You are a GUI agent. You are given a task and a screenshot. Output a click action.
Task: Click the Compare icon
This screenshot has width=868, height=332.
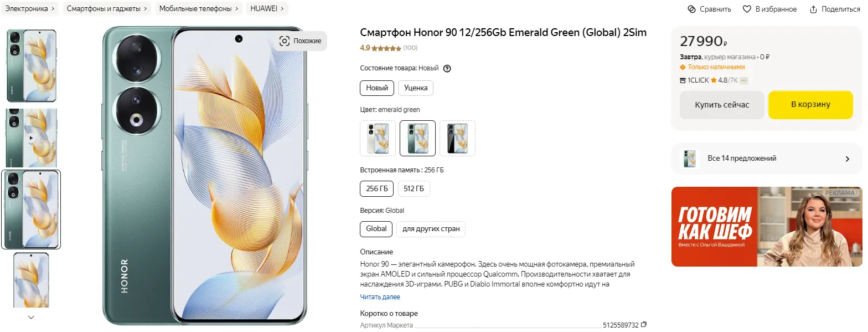pos(691,9)
